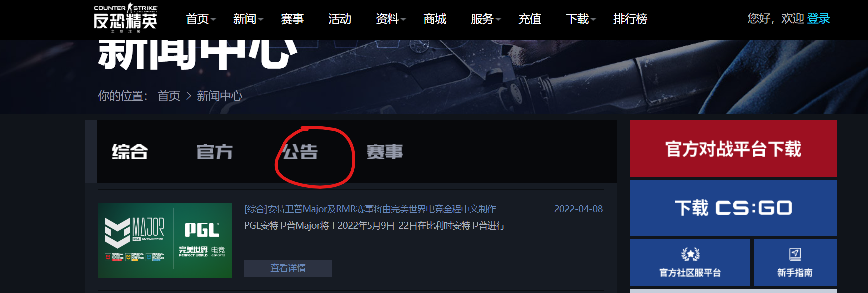Open the 资料 dropdown menu
This screenshot has width=868, height=293.
[391, 19]
